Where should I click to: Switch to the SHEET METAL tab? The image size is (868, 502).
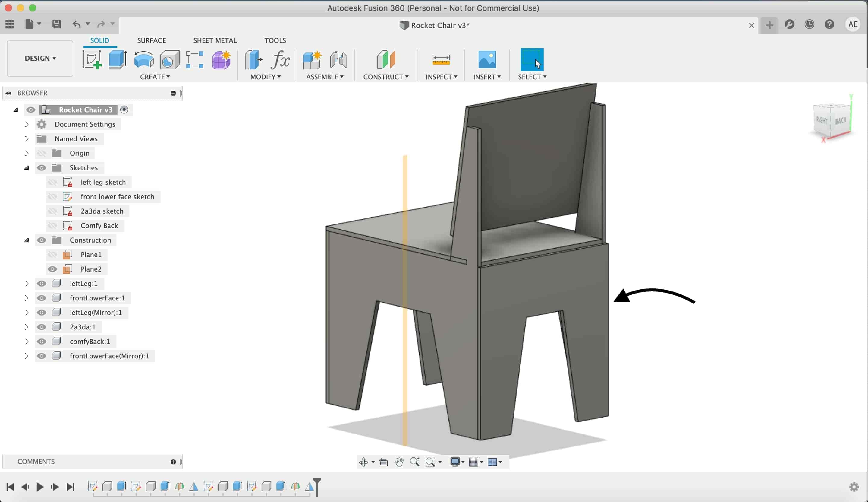[215, 40]
